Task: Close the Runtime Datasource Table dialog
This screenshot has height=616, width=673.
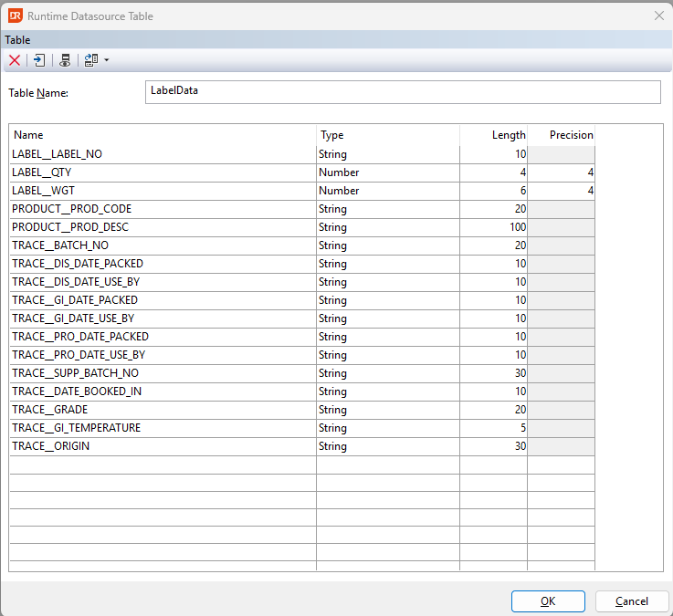Action: coord(658,16)
